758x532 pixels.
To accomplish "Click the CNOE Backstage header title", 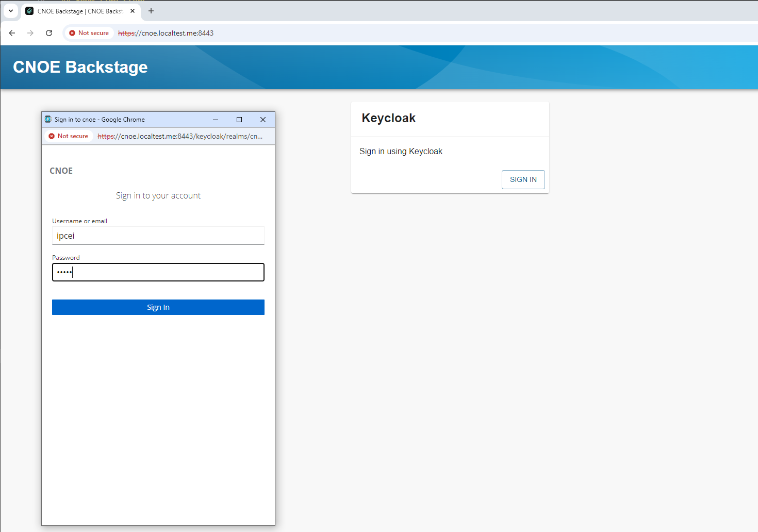I will 80,67.
